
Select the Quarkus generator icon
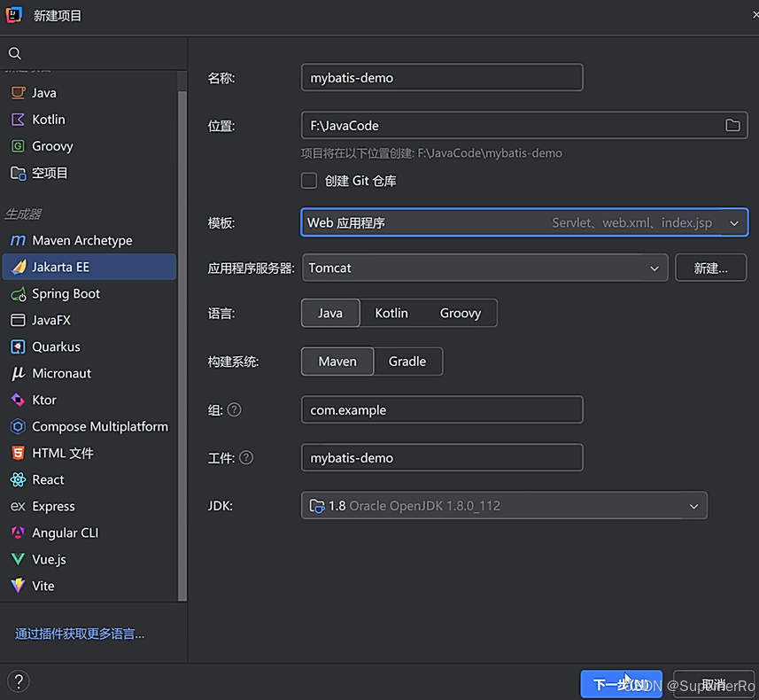[18, 346]
